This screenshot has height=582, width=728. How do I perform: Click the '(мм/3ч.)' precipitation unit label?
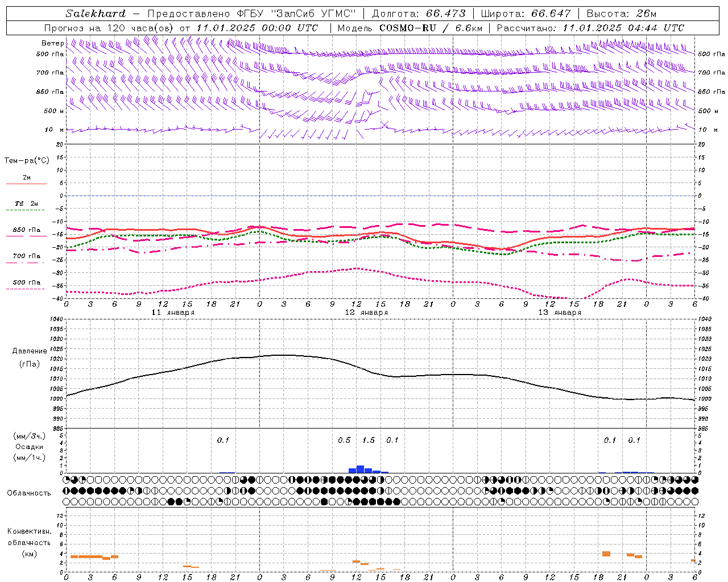[29, 436]
